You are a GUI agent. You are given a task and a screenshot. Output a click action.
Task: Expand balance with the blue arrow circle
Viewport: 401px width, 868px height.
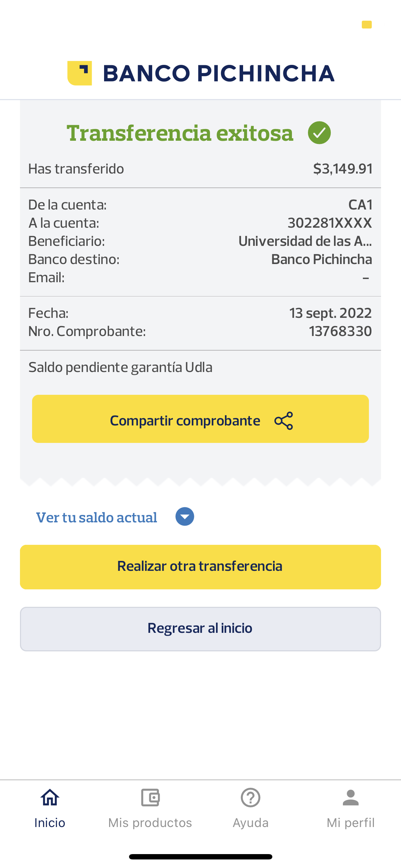(185, 517)
